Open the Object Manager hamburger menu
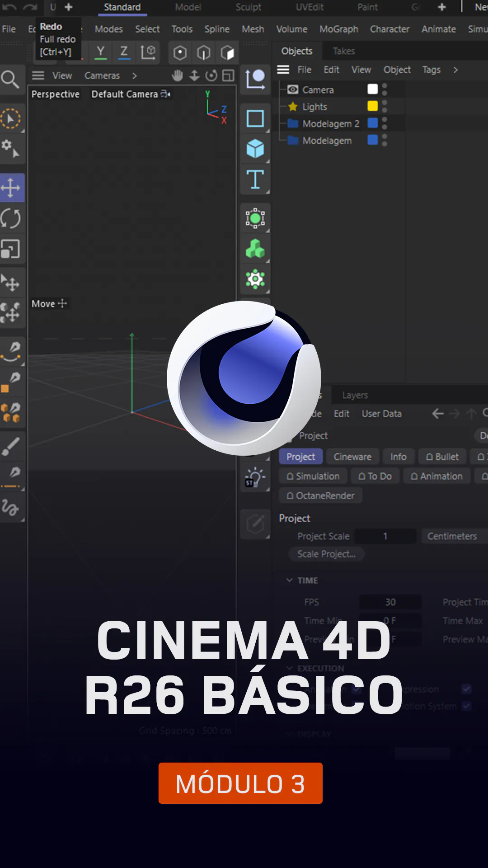Viewport: 488px width, 868px height. tap(283, 70)
